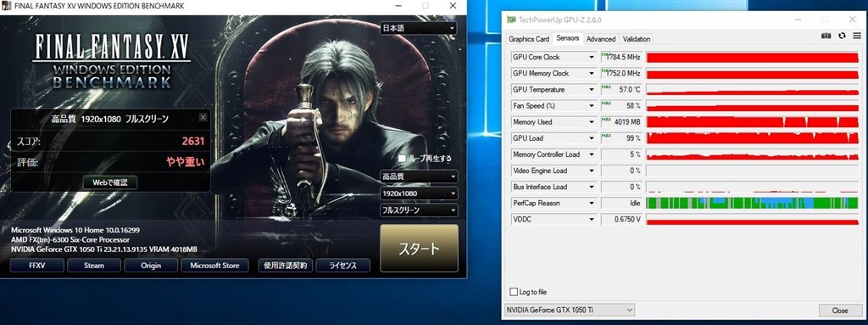
Task: Click the GPU Core Clock red graph
Action: click(752, 57)
